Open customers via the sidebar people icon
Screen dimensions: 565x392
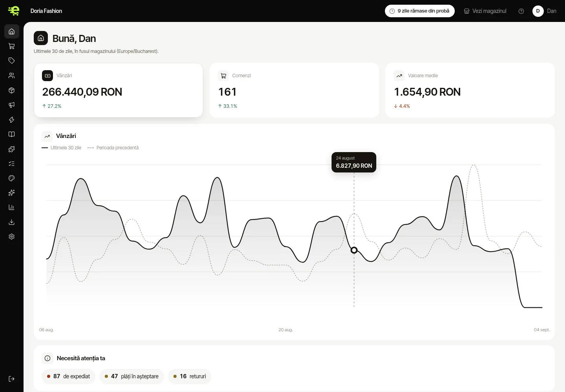click(12, 76)
